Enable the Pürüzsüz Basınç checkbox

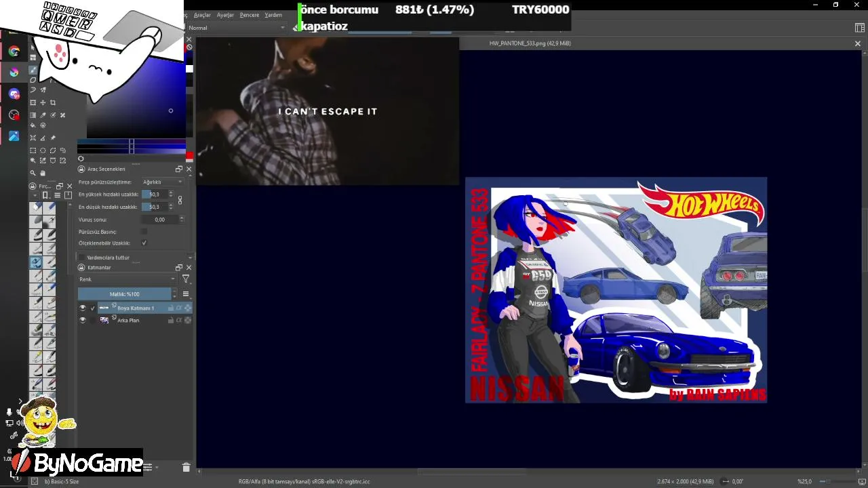tap(144, 232)
